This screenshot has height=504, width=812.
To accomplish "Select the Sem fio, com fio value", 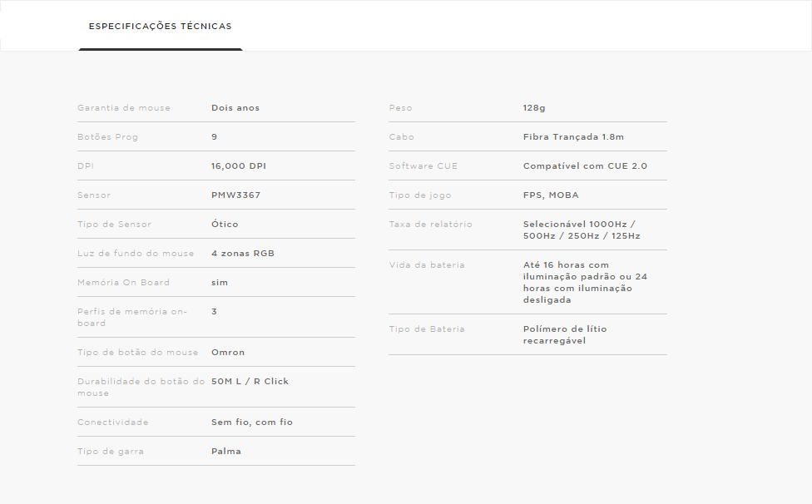I will pyautogui.click(x=252, y=422).
